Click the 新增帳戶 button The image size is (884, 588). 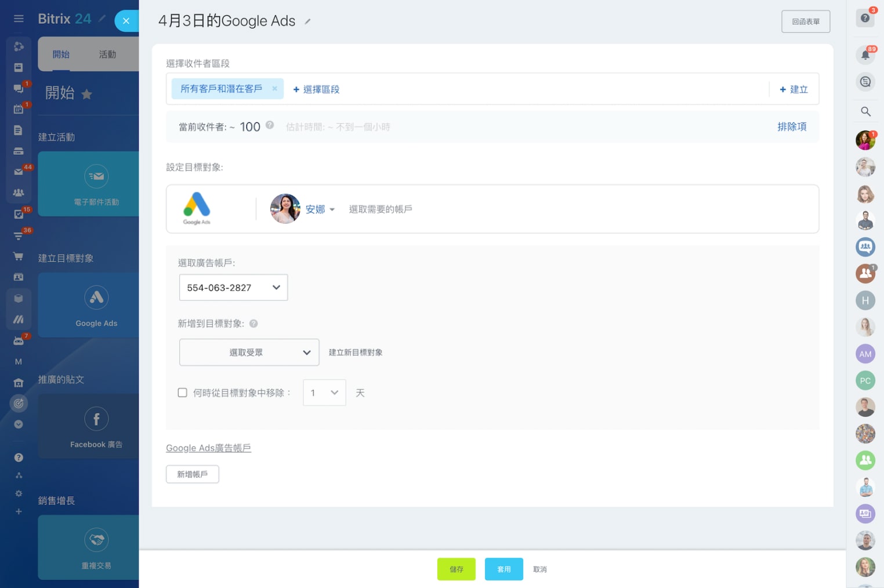click(193, 474)
